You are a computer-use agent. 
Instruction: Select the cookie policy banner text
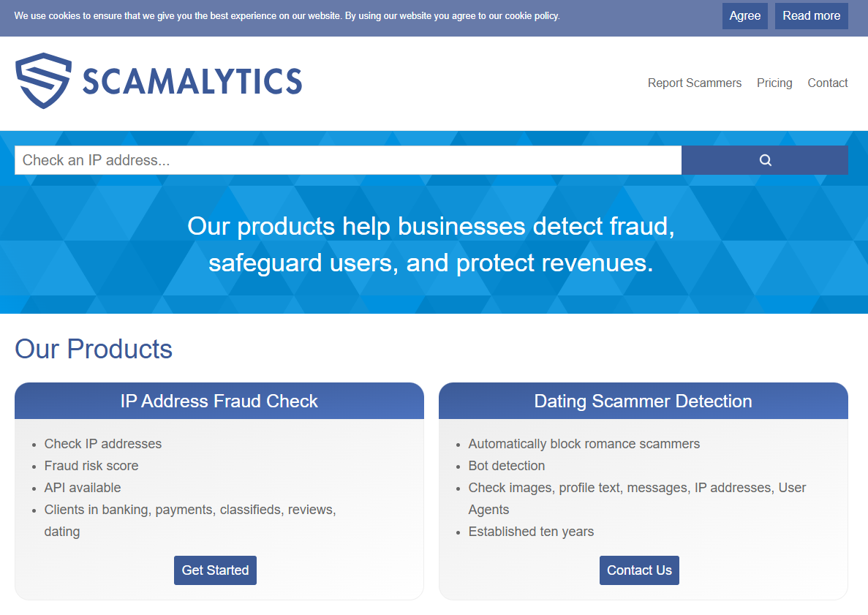coord(287,15)
